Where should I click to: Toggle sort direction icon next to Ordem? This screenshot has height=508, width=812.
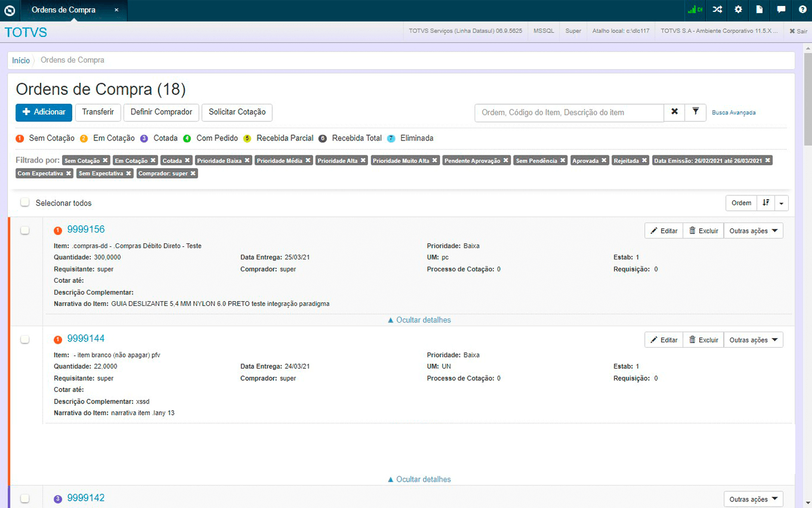coord(765,203)
